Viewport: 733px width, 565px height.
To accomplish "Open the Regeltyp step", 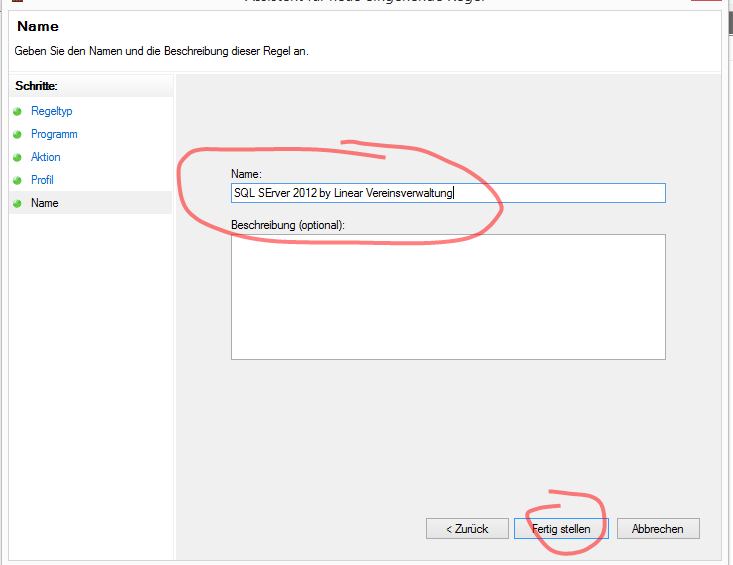I will pos(51,111).
